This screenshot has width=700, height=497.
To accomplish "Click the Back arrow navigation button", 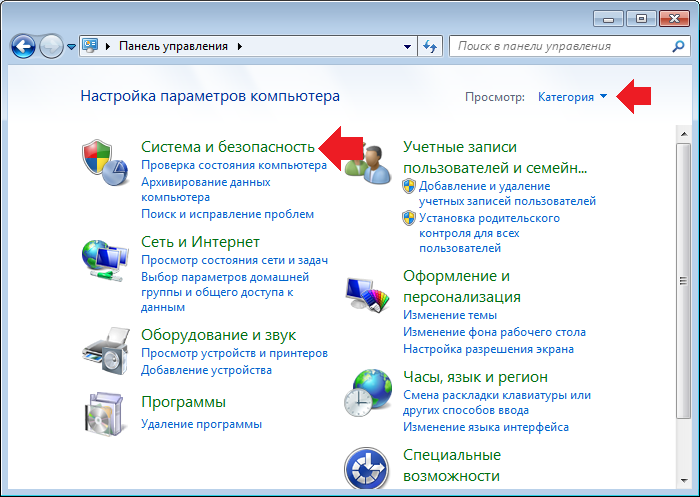I will coord(23,46).
